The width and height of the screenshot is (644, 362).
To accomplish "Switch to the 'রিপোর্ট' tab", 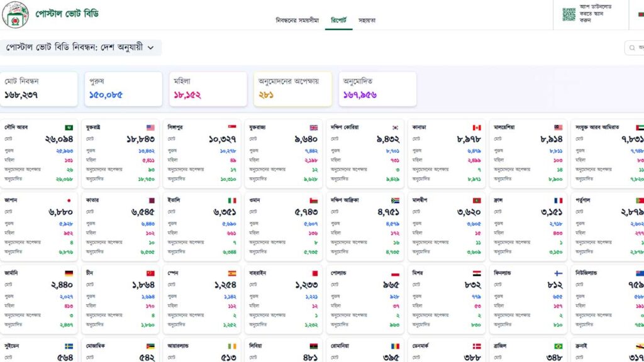I will click(343, 20).
